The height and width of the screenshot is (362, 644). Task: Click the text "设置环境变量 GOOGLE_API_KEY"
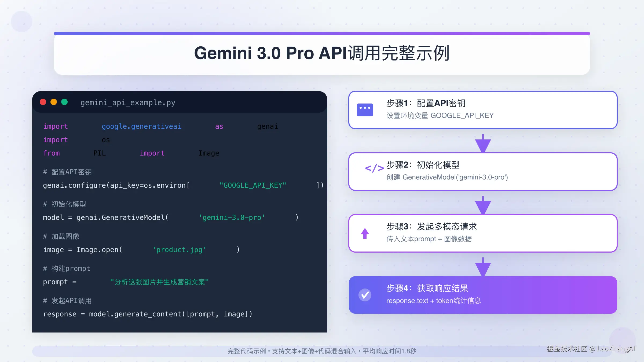pos(440,116)
